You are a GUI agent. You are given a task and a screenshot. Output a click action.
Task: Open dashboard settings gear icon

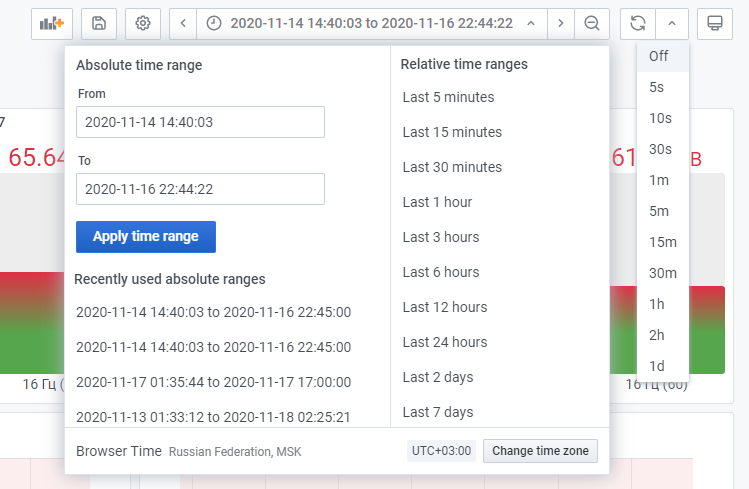coord(143,23)
